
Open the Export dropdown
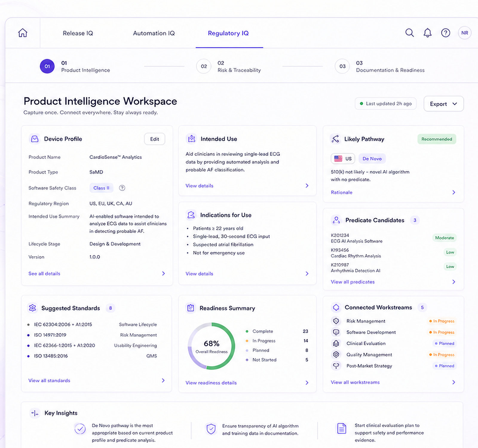[x=444, y=104]
